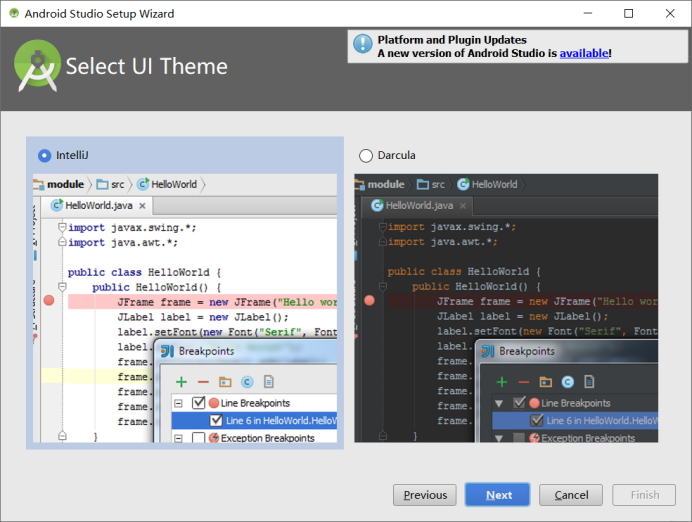Click the green plus icon in Darcula preview
The width and height of the screenshot is (692, 522).
(502, 382)
